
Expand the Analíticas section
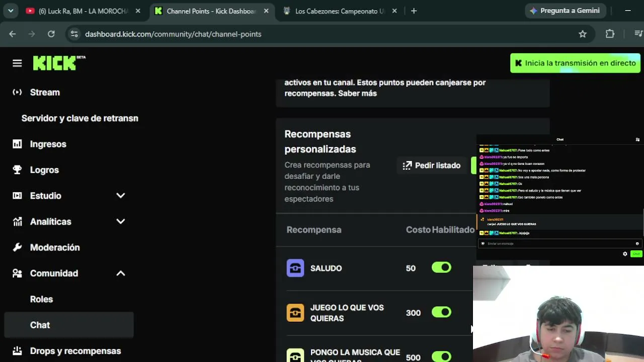tap(121, 222)
